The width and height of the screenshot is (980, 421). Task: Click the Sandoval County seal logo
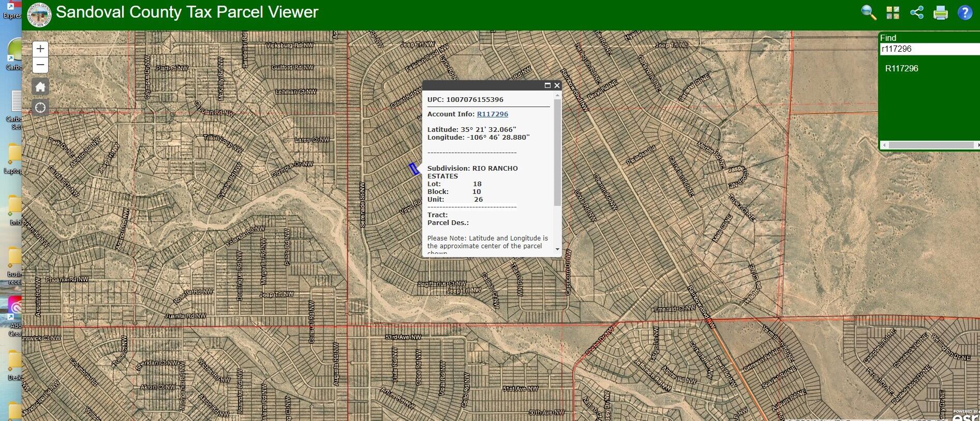(39, 14)
